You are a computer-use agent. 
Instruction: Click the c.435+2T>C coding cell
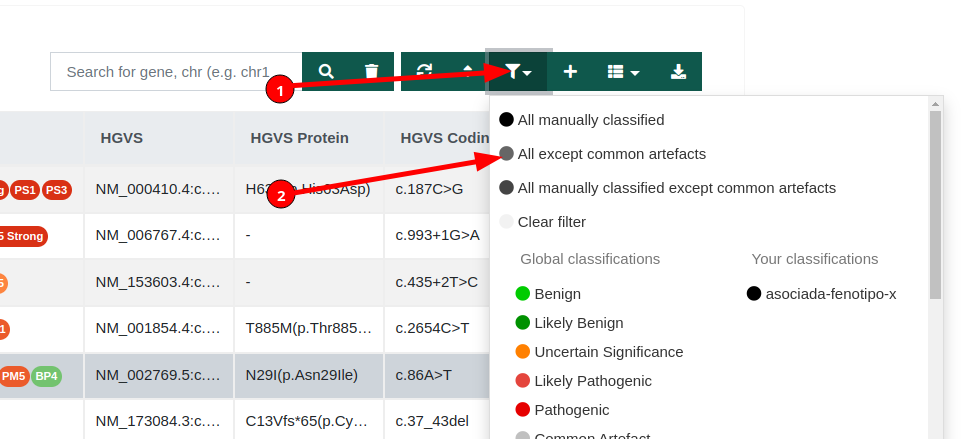pyautogui.click(x=436, y=282)
